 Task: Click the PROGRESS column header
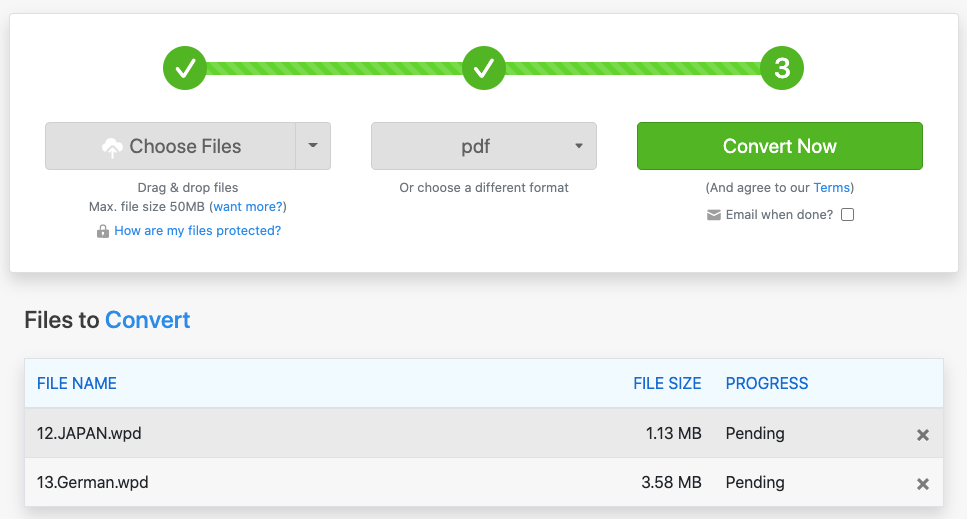point(767,383)
